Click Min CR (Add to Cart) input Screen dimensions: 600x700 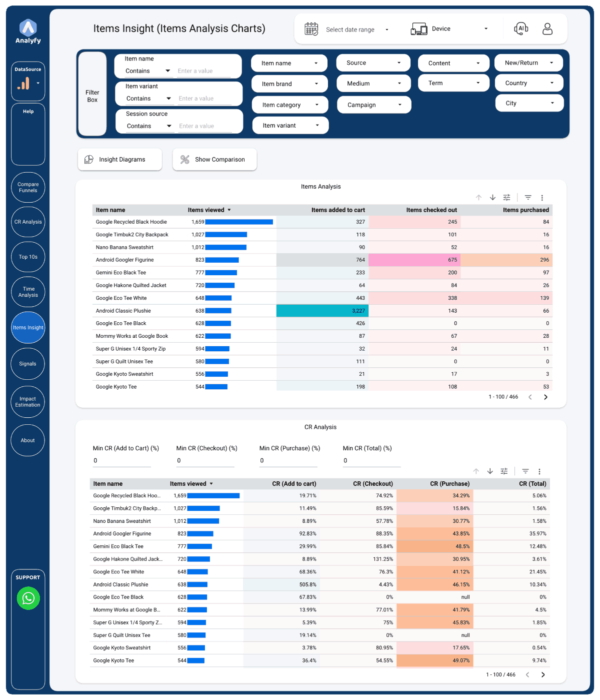tap(121, 461)
